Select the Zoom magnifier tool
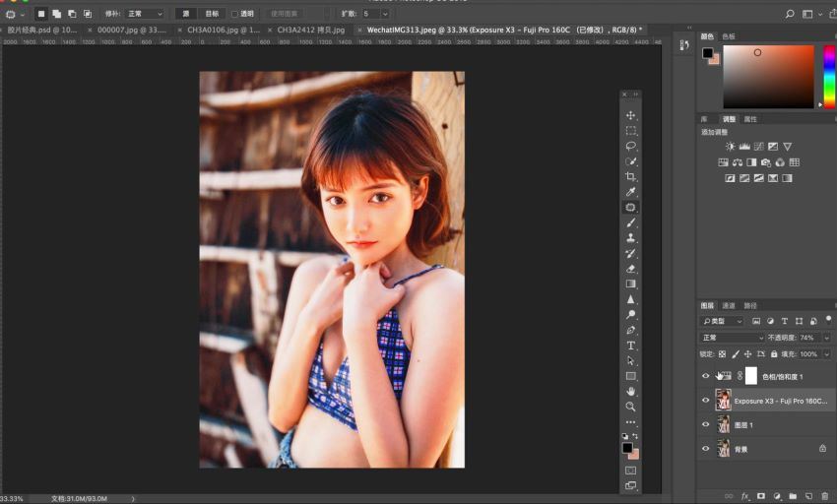Image resolution: width=837 pixels, height=504 pixels. point(631,407)
